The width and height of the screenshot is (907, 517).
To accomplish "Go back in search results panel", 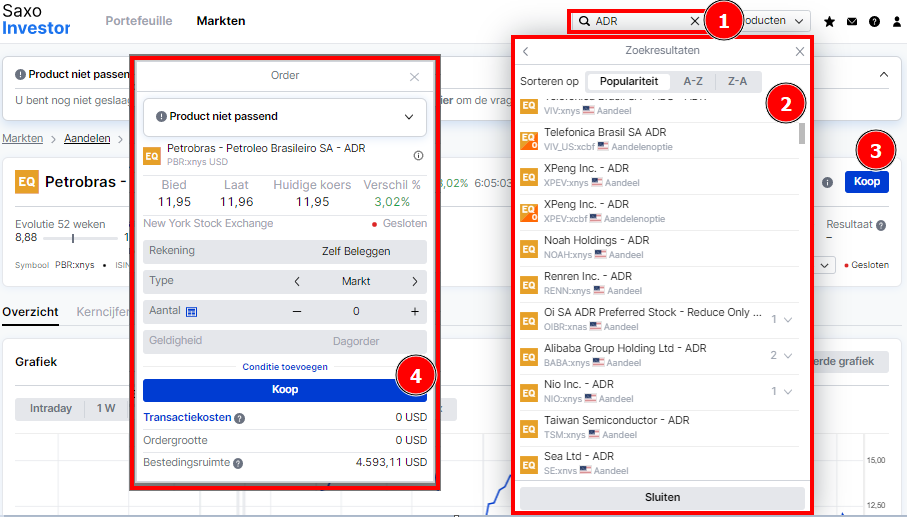I will click(x=525, y=51).
